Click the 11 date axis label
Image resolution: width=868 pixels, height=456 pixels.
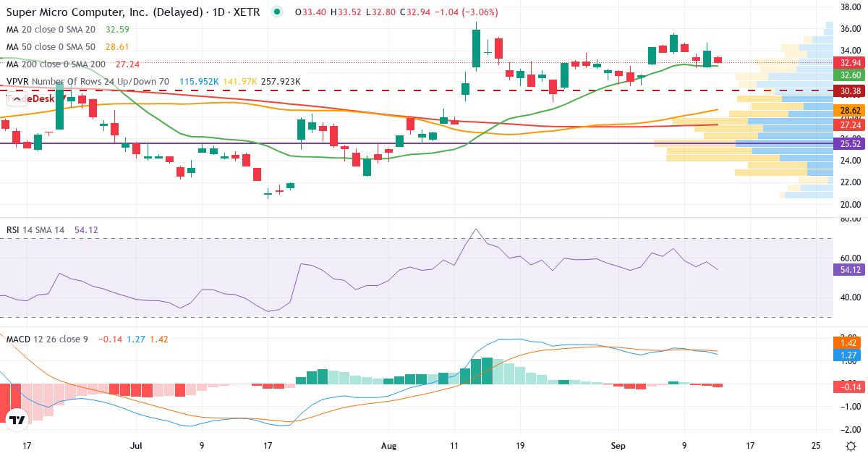tap(454, 445)
